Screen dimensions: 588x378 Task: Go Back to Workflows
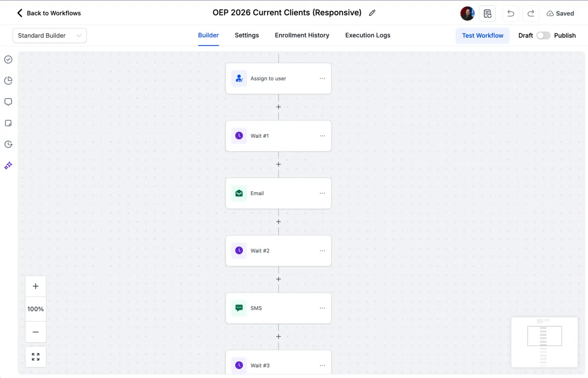(49, 13)
